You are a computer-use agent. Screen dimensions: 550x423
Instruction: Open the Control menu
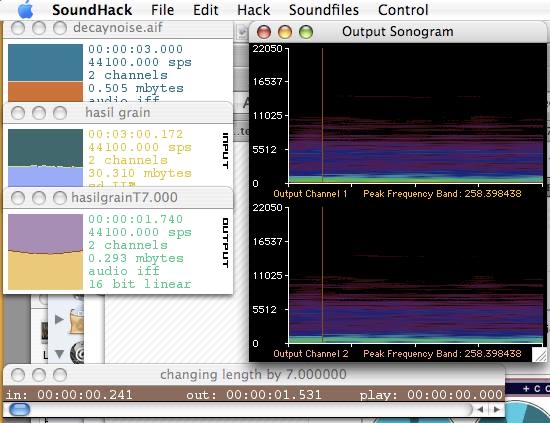point(403,10)
